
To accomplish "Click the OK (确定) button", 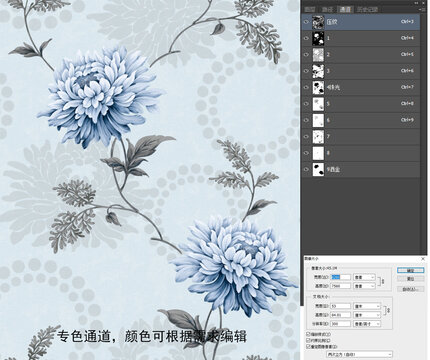I will [411, 270].
